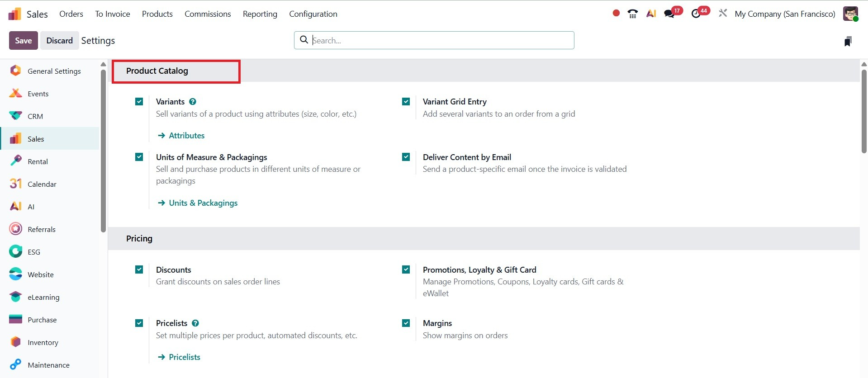
Task: Open the Configuration dropdown menu
Action: (x=313, y=14)
